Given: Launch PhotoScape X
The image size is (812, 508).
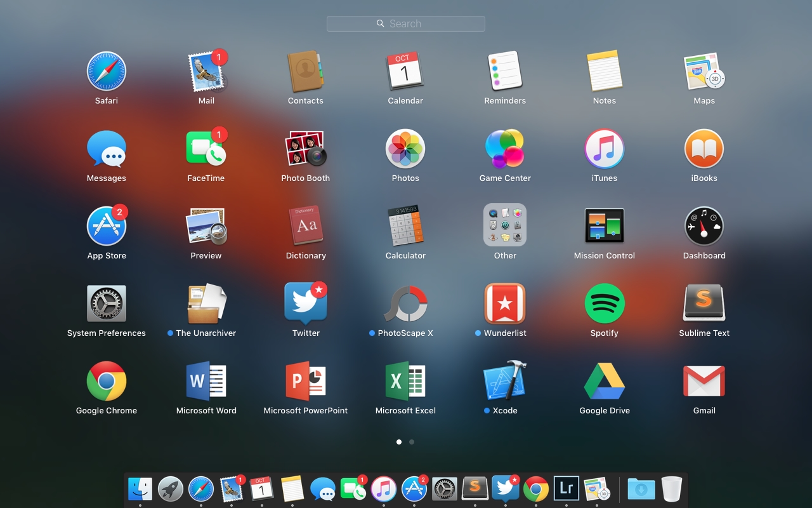Looking at the screenshot, I should click(x=405, y=304).
